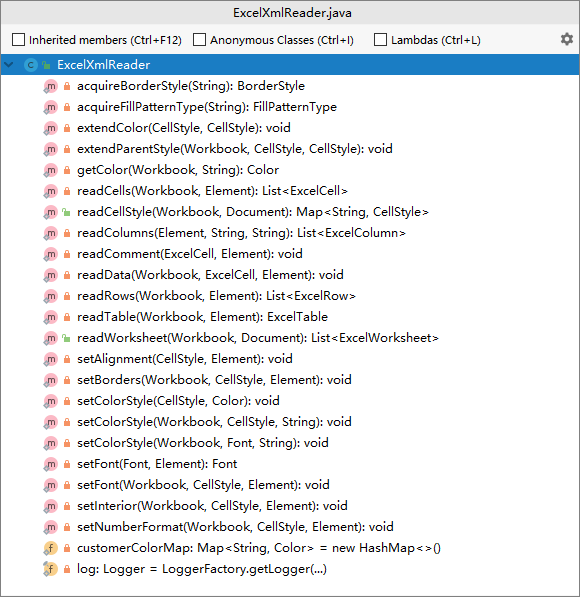Select setBorders(Workbook, CellStyle, Element): void

pos(214,380)
